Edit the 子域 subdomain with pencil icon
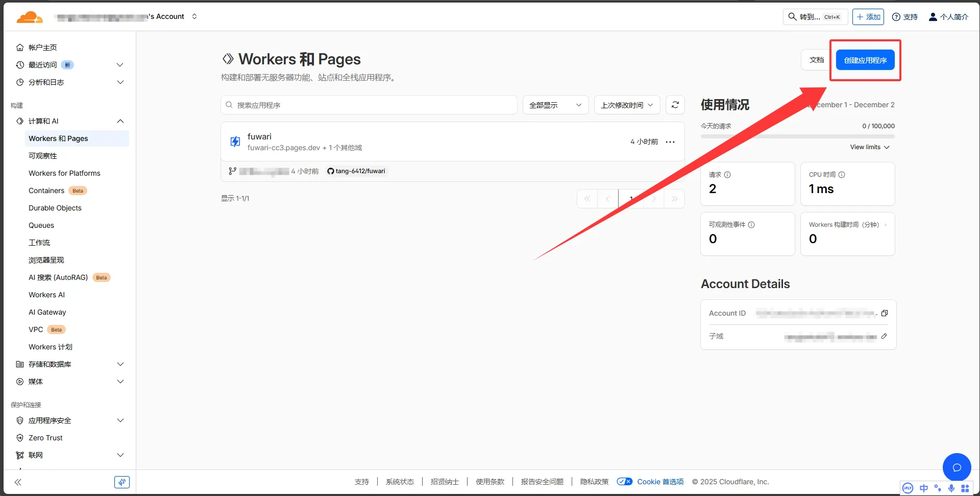The image size is (980, 496). click(x=884, y=336)
